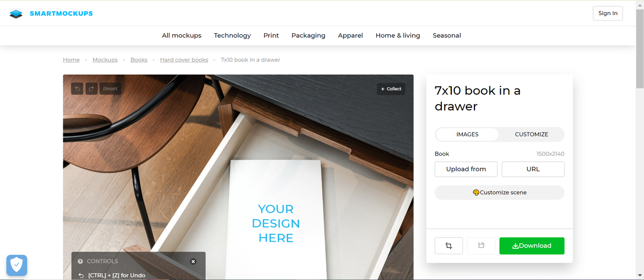This screenshot has height=280, width=644.
Task: Click the Customize scene button
Action: click(499, 192)
